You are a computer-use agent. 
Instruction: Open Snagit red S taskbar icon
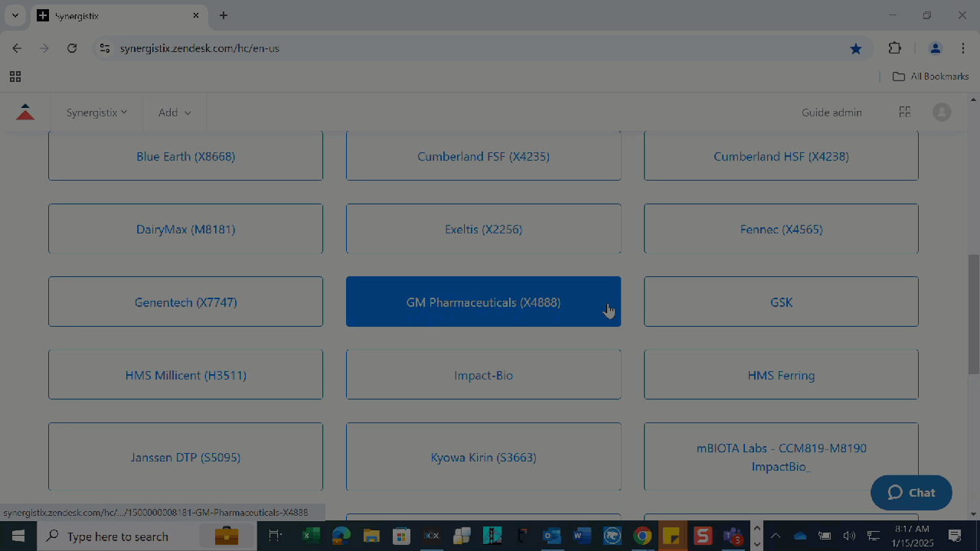pyautogui.click(x=703, y=536)
